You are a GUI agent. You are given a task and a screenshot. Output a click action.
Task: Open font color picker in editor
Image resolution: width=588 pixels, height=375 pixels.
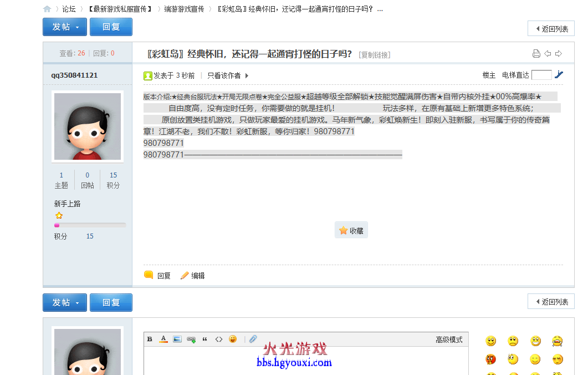tap(163, 339)
